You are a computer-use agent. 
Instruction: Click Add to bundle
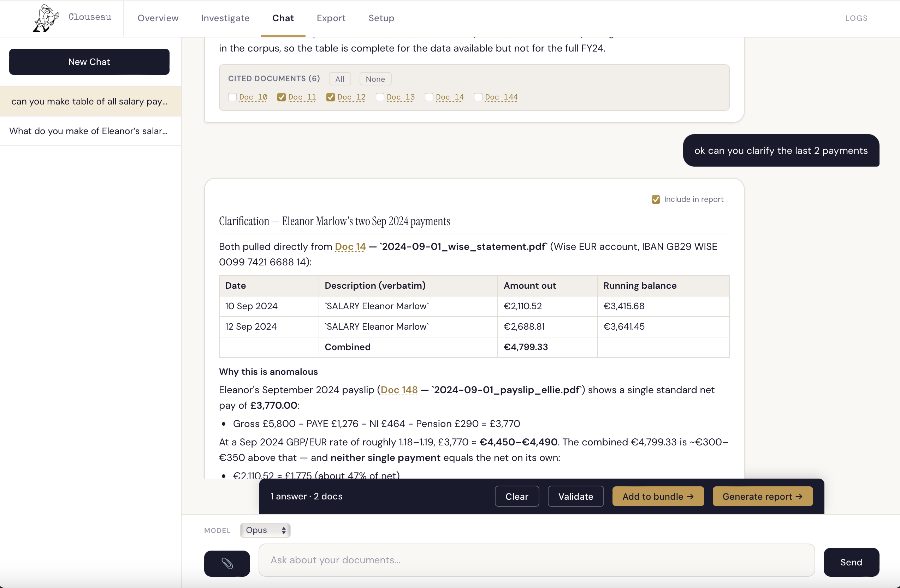pos(658,496)
